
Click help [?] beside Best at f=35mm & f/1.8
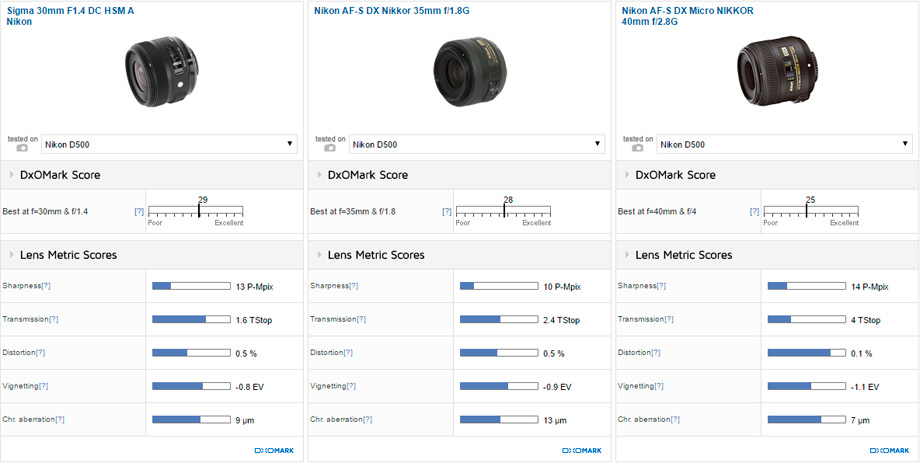click(x=447, y=212)
